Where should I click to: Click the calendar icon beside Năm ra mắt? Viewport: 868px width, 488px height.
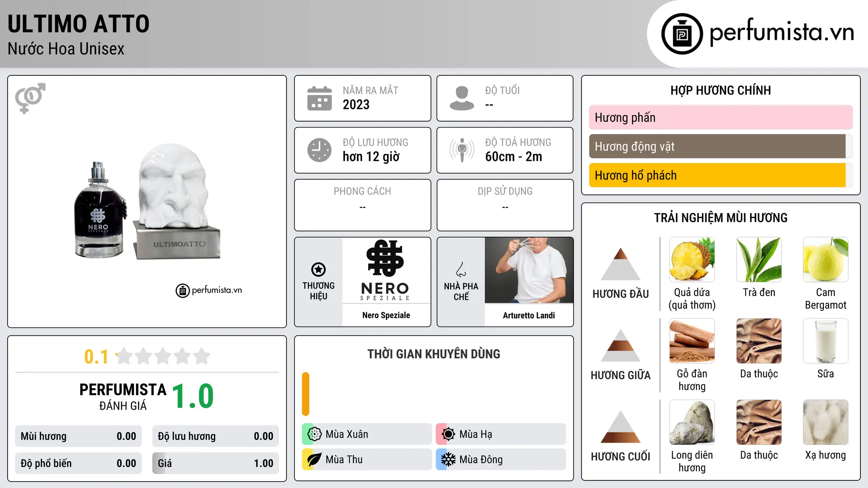pos(320,98)
